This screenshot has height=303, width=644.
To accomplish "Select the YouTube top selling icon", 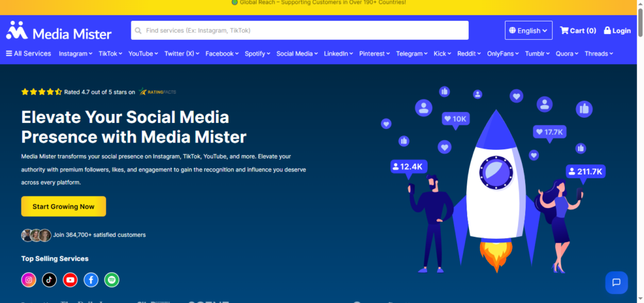I will (x=70, y=280).
